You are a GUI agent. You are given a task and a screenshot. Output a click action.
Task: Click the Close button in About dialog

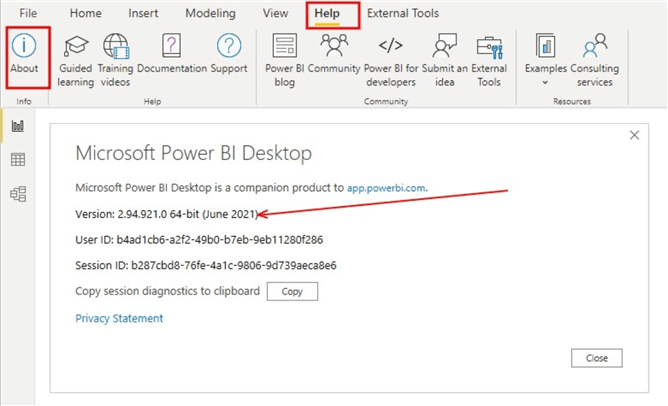pos(597,358)
